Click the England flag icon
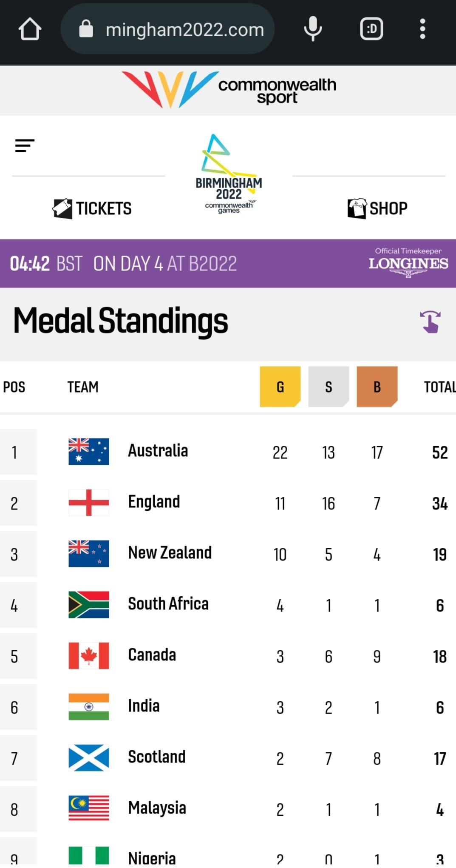Screen dimensions: 456x868 point(88,503)
